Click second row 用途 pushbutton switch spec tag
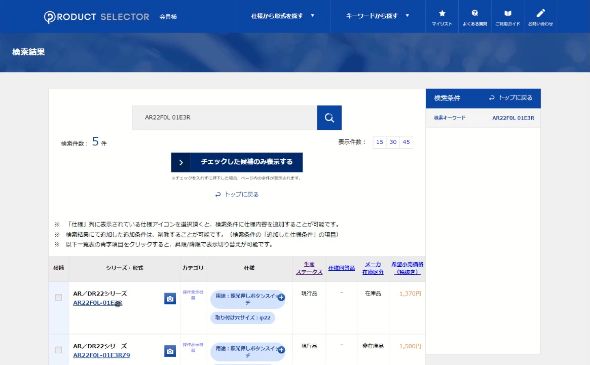Screen dimensions: 590x365 coord(248,351)
